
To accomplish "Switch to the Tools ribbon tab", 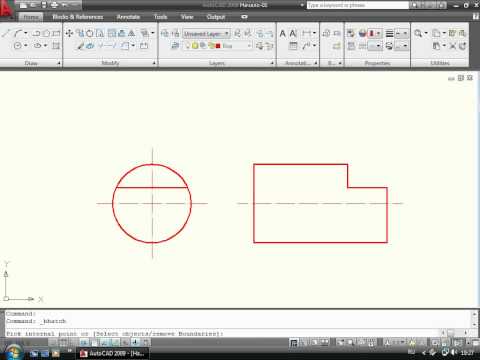I will tap(160, 17).
